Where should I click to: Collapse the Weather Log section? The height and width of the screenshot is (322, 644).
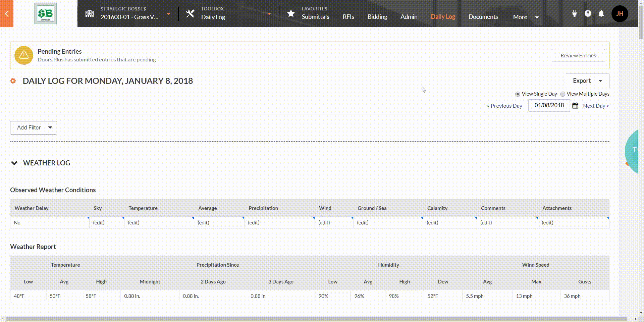point(14,163)
